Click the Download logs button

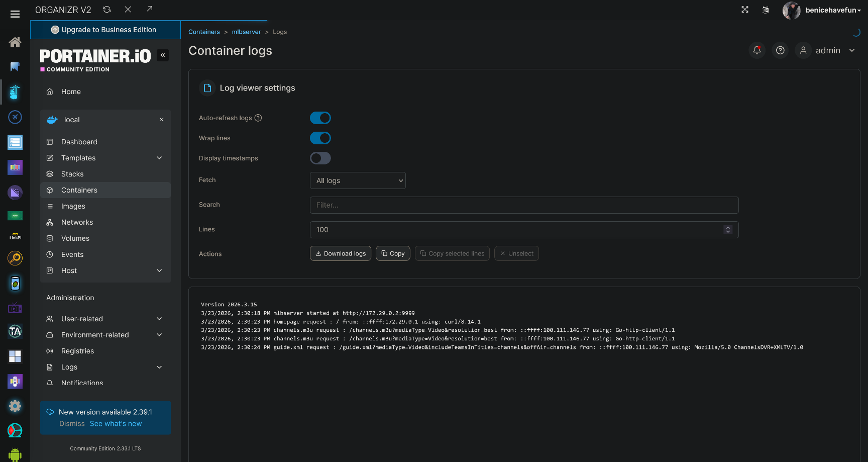pos(341,253)
